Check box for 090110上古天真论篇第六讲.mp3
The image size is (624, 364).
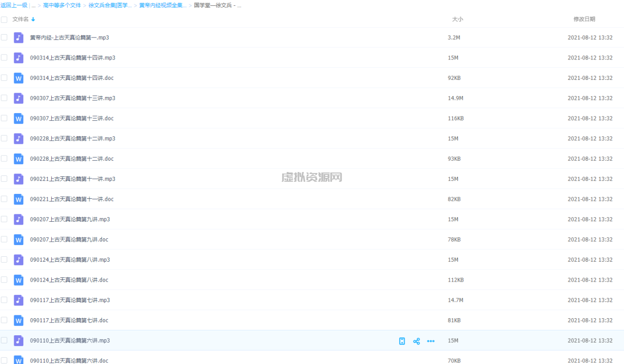4,341
